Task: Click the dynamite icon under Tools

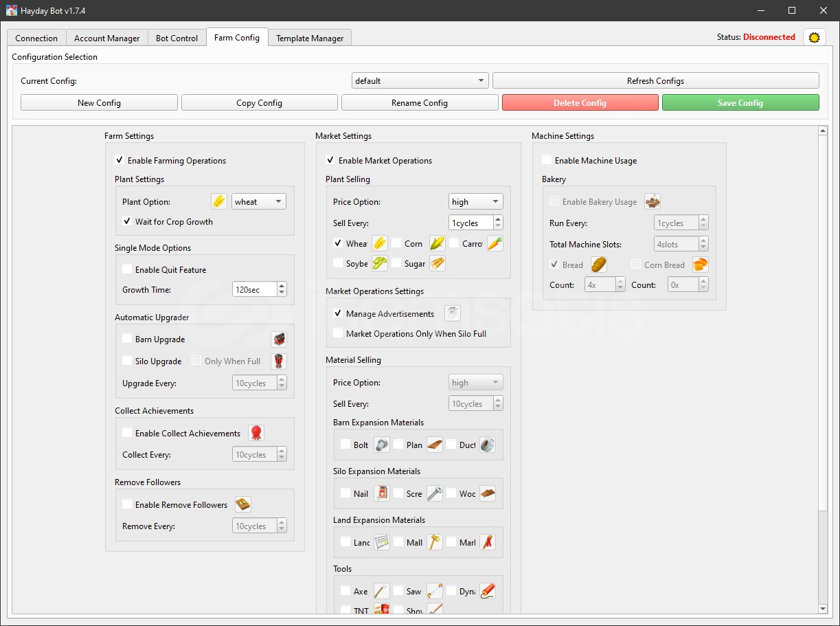Action: coord(487,591)
